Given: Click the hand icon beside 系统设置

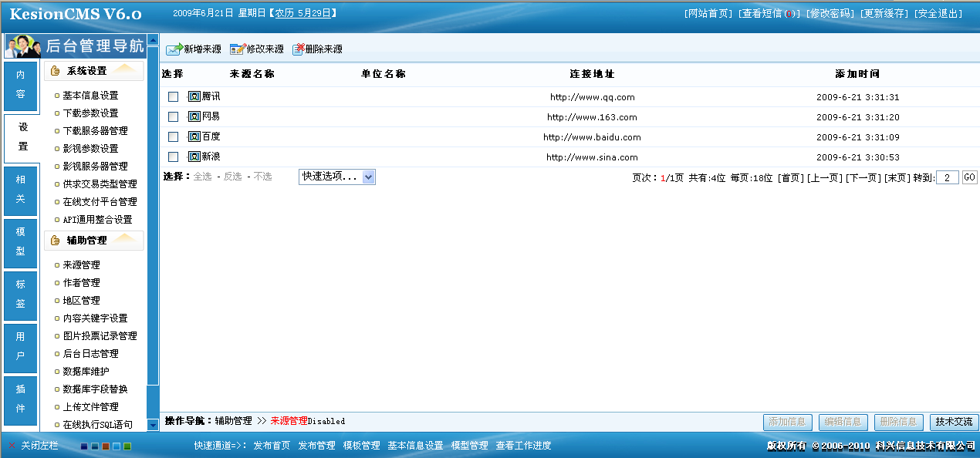Looking at the screenshot, I should pos(55,71).
